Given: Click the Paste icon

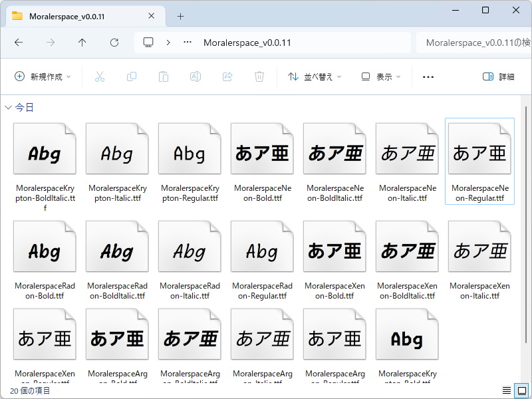Looking at the screenshot, I should (x=164, y=76).
